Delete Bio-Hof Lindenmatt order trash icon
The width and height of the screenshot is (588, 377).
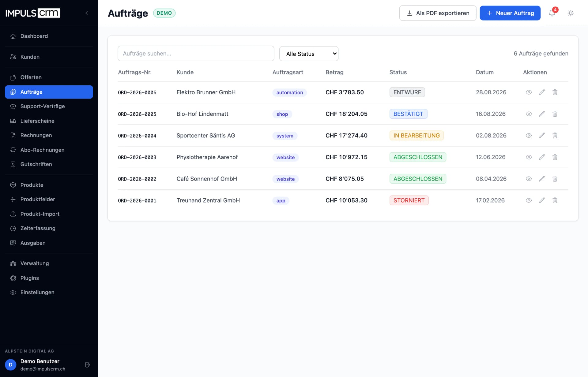555,114
